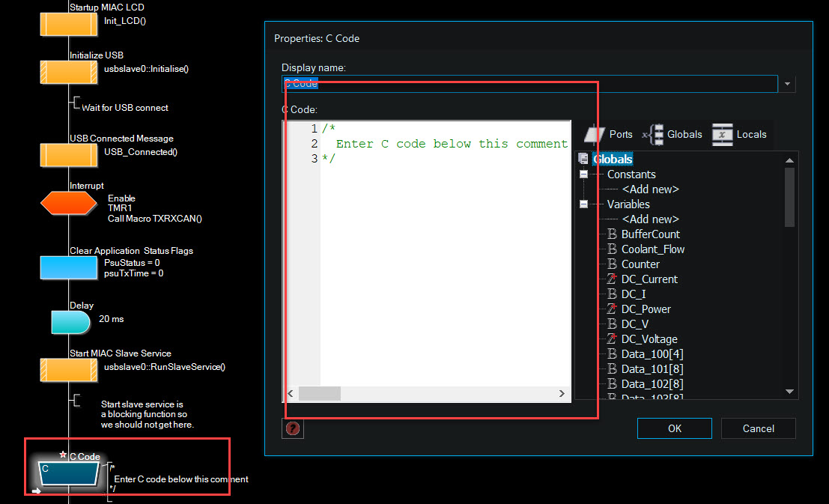Click the Ports icon in variable panel
The height and width of the screenshot is (504, 829).
coord(595,135)
